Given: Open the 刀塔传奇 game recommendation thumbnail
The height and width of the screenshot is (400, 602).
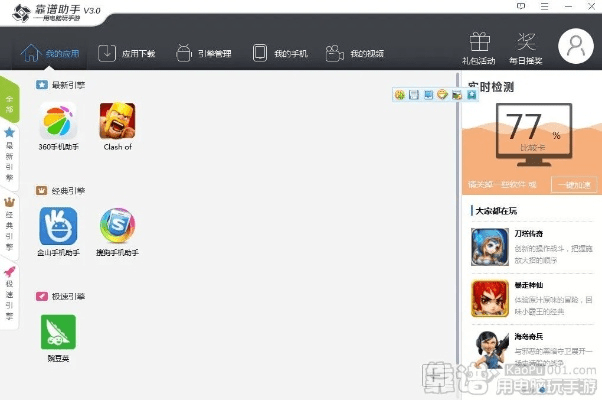Looking at the screenshot, I should tap(490, 246).
